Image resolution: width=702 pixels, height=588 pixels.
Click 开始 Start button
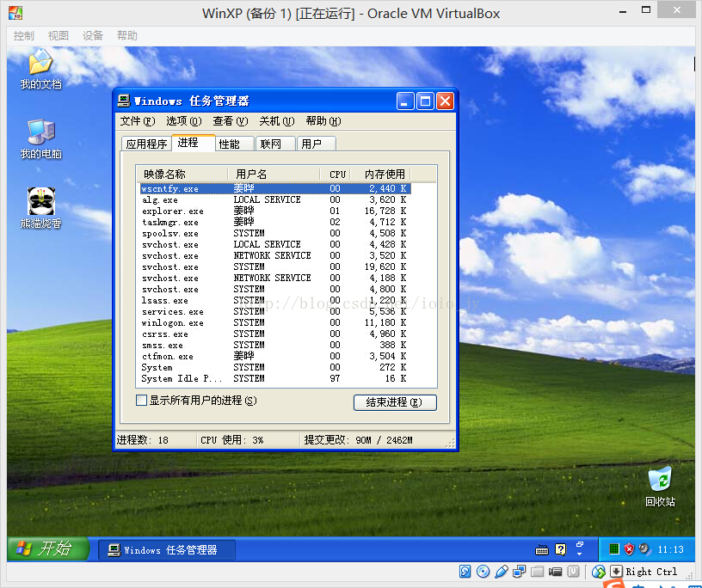tap(48, 548)
